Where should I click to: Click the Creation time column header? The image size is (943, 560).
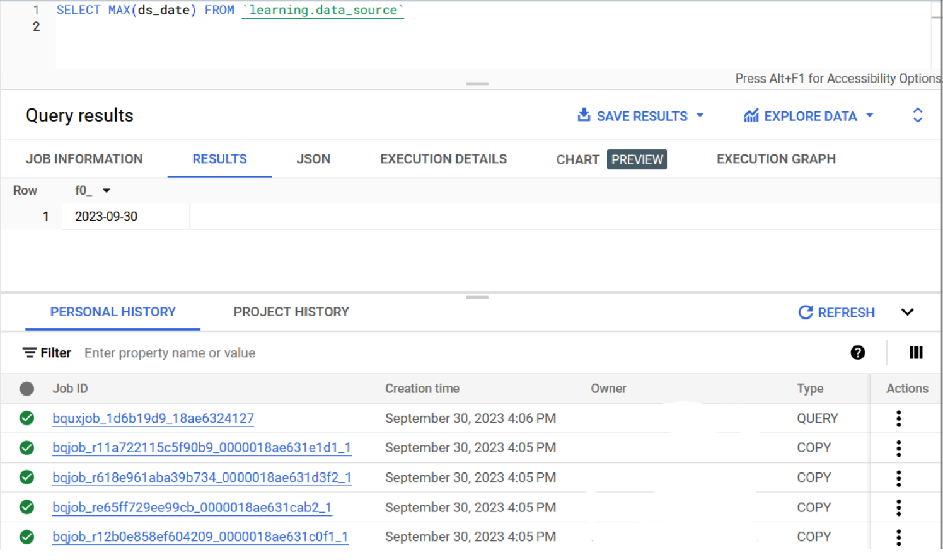tap(422, 389)
